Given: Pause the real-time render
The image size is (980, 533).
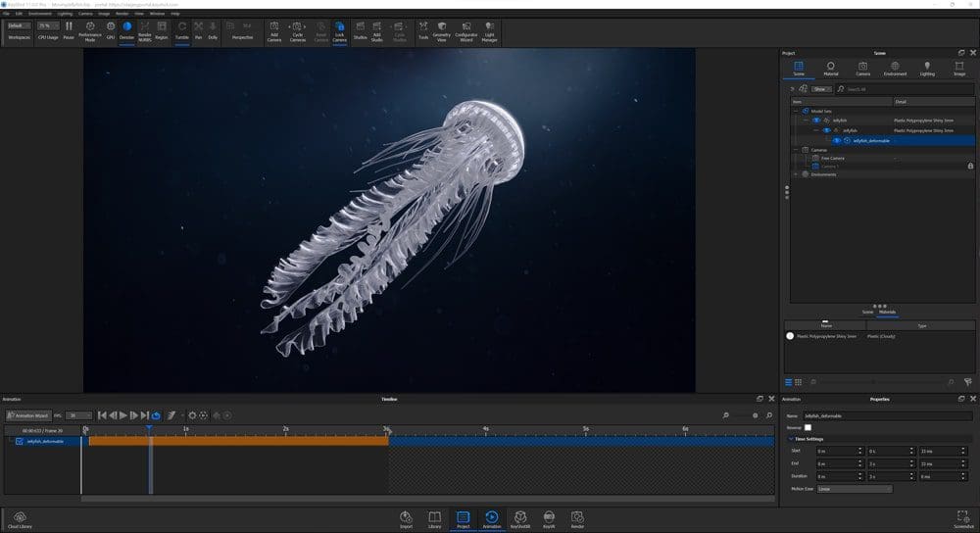Looking at the screenshot, I should click(69, 30).
